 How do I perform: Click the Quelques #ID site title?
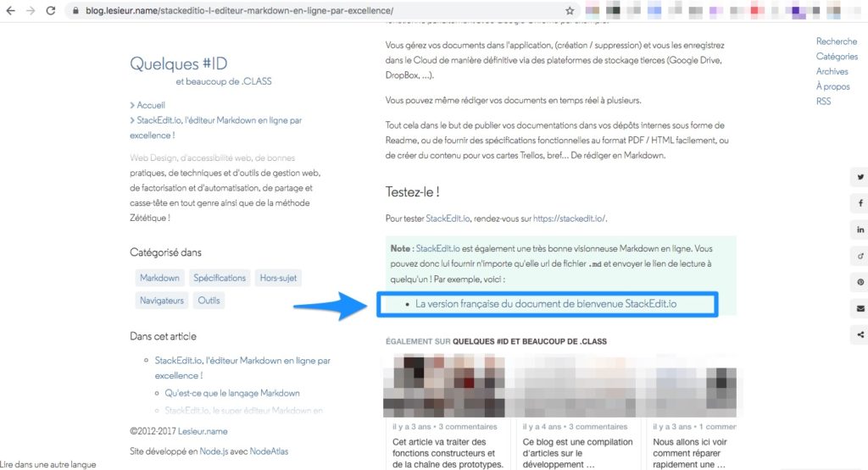pos(178,64)
